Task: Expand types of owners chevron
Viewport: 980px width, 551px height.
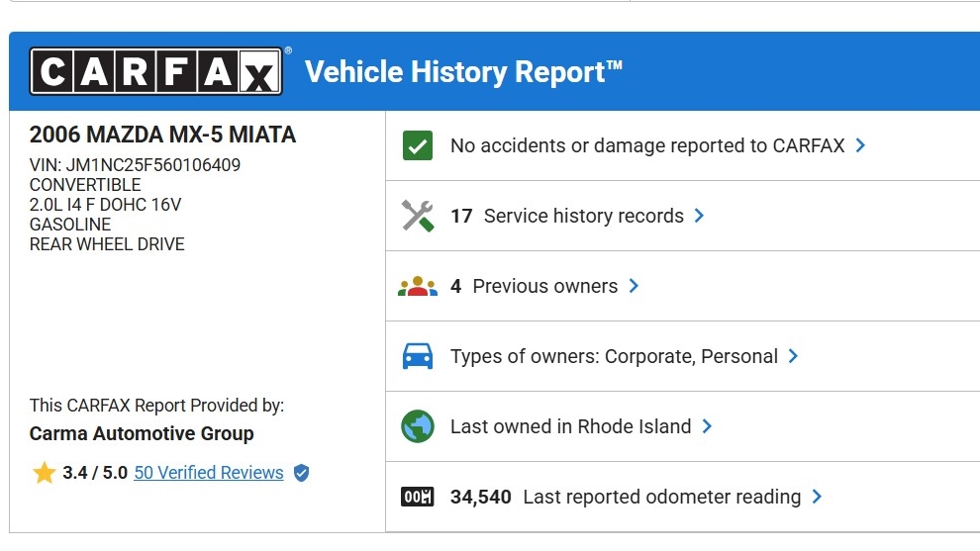Action: pos(793,356)
